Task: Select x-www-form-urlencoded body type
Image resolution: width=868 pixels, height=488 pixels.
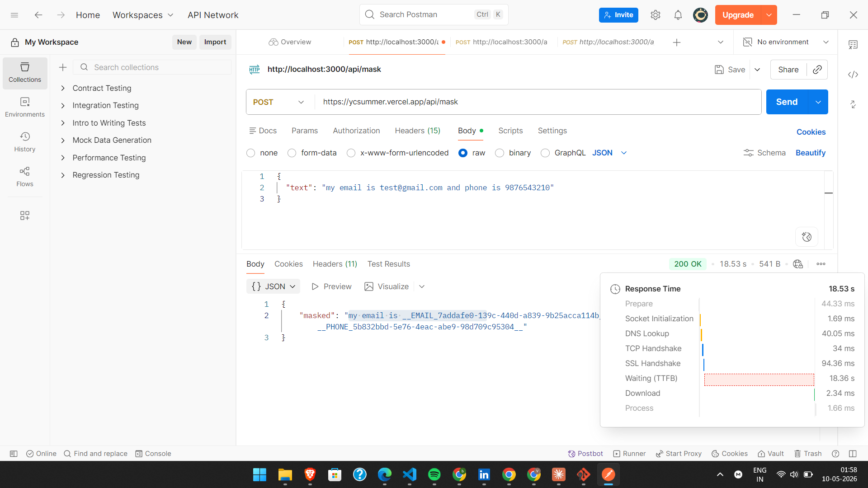Action: 351,153
